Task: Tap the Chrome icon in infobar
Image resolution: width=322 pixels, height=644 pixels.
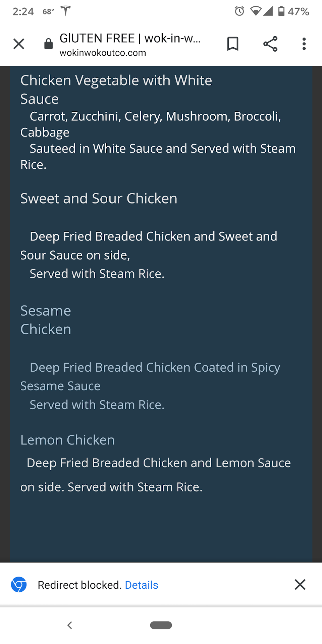Action: (19, 585)
